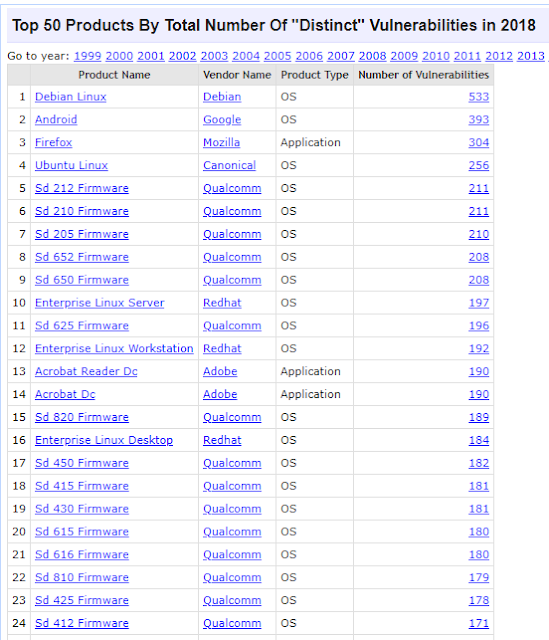
Task: Go to year 2010
Action: (x=436, y=56)
